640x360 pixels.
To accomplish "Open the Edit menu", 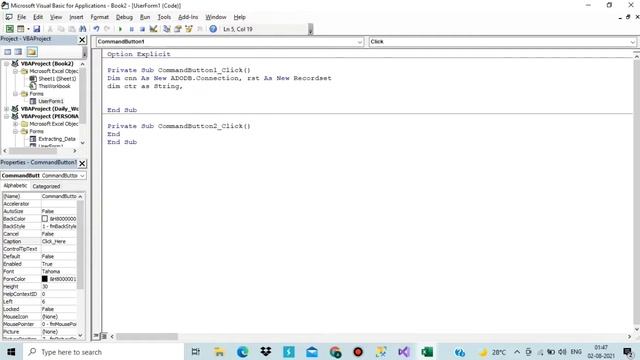I will pos(38,17).
